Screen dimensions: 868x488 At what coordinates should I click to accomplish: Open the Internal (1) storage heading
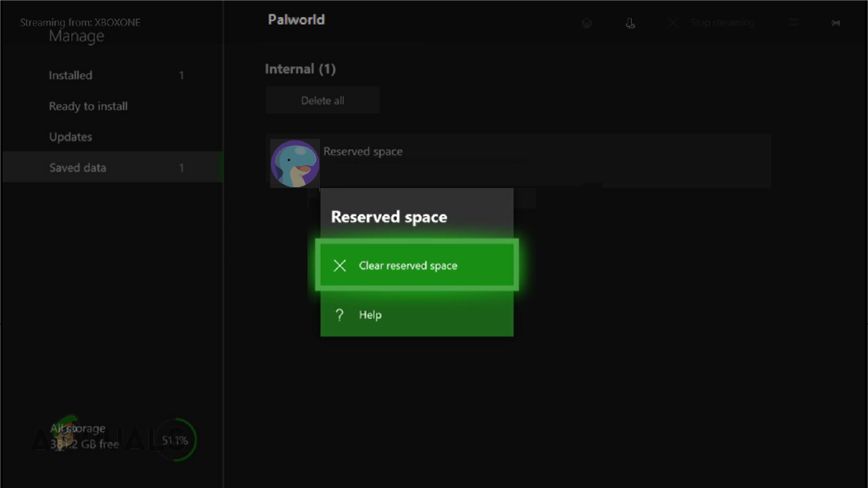point(302,69)
